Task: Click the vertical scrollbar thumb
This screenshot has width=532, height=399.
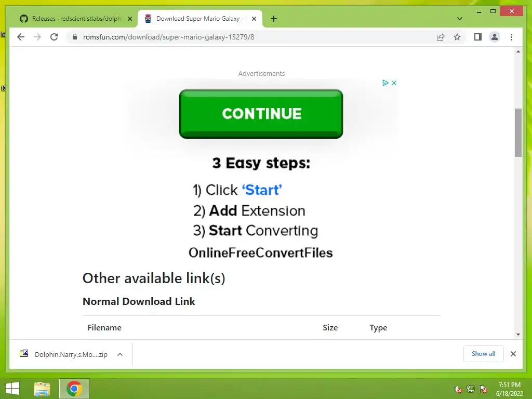Action: tap(518, 132)
